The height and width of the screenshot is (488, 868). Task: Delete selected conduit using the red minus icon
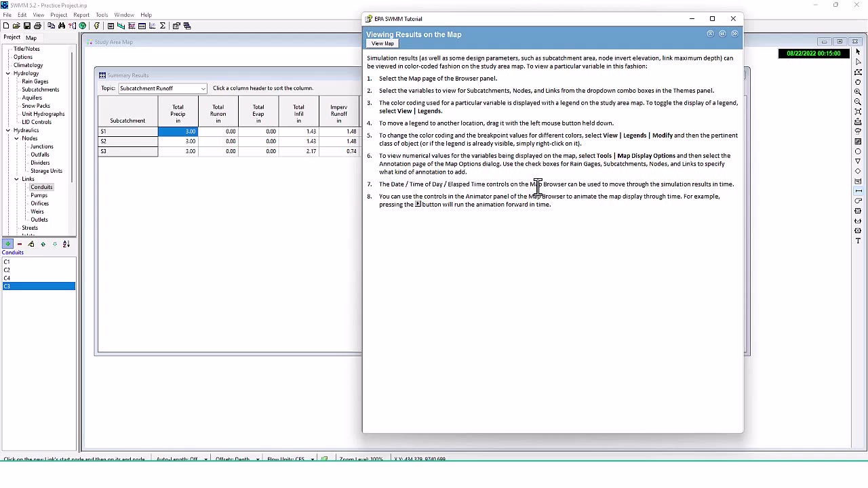click(19, 244)
